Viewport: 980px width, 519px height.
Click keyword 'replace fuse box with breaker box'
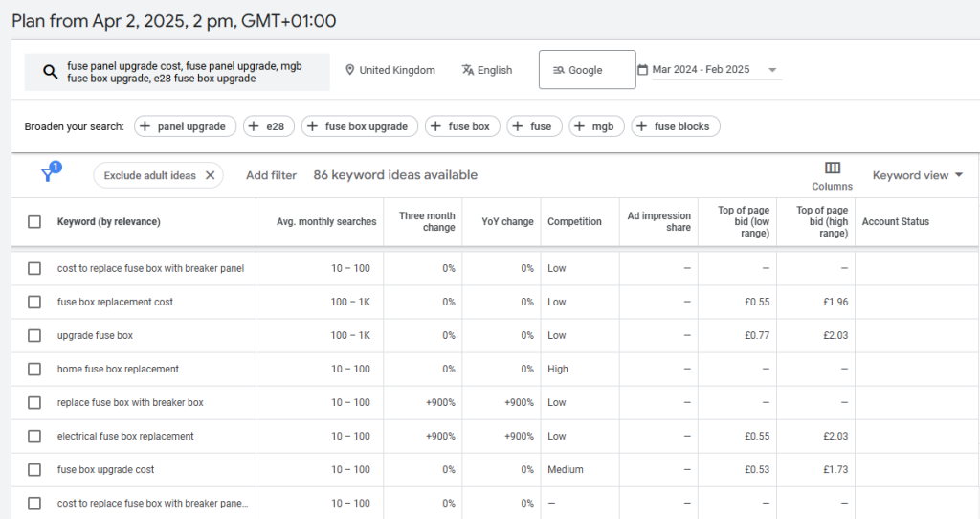[130, 403]
